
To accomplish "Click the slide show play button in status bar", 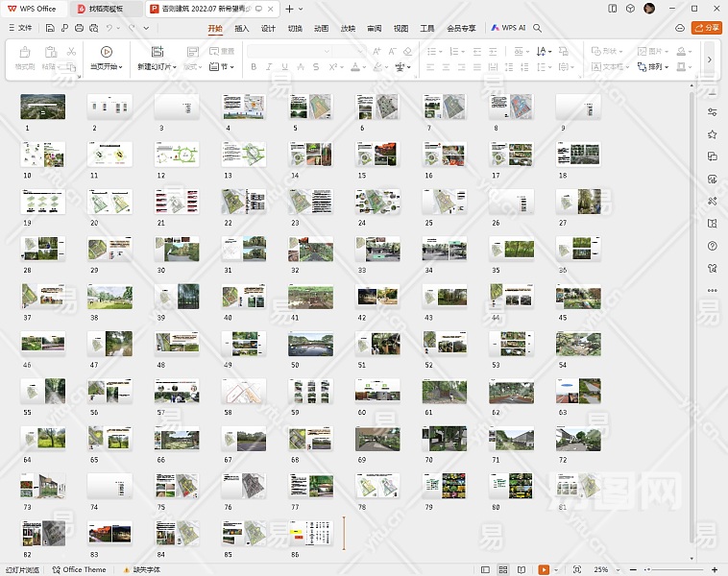I will (544, 569).
